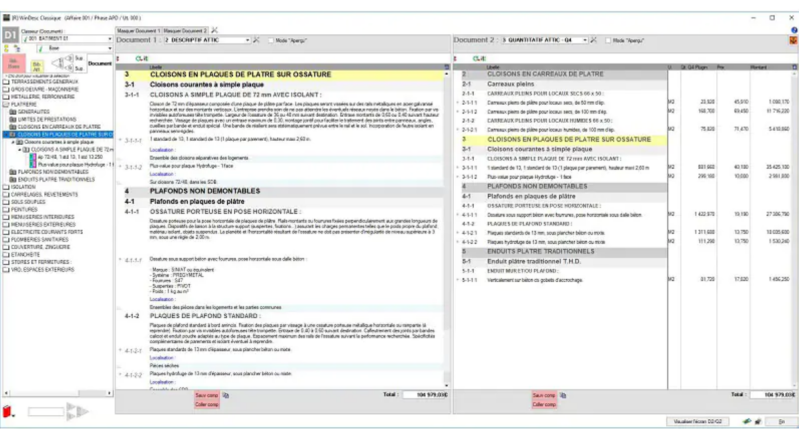Collapse CLOISONS A SIMPLE PLAQUE DE 72 tree node
This screenshot has height=429, width=799.
(x=20, y=150)
